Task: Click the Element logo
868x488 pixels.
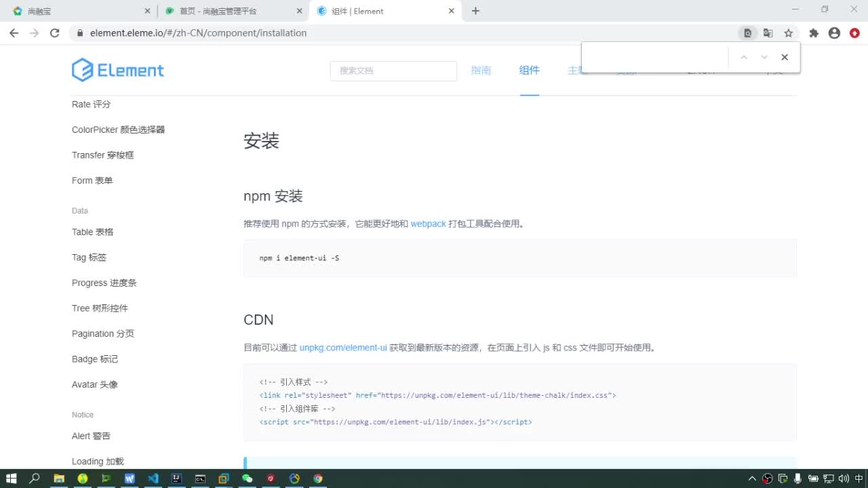Action: click(x=118, y=70)
